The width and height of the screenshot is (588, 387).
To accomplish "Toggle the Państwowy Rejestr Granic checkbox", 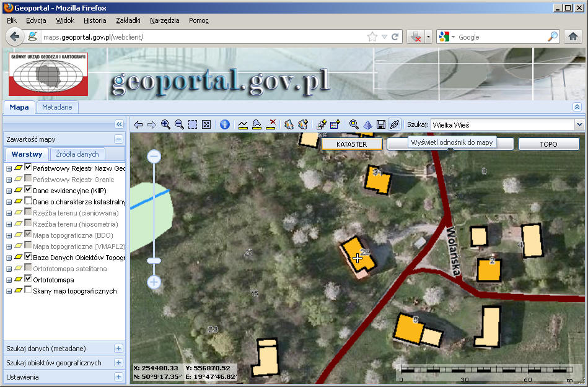I will point(28,178).
